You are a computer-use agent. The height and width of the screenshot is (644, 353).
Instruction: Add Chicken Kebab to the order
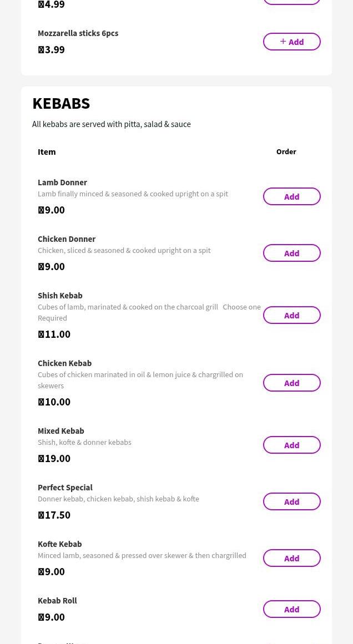(x=291, y=382)
